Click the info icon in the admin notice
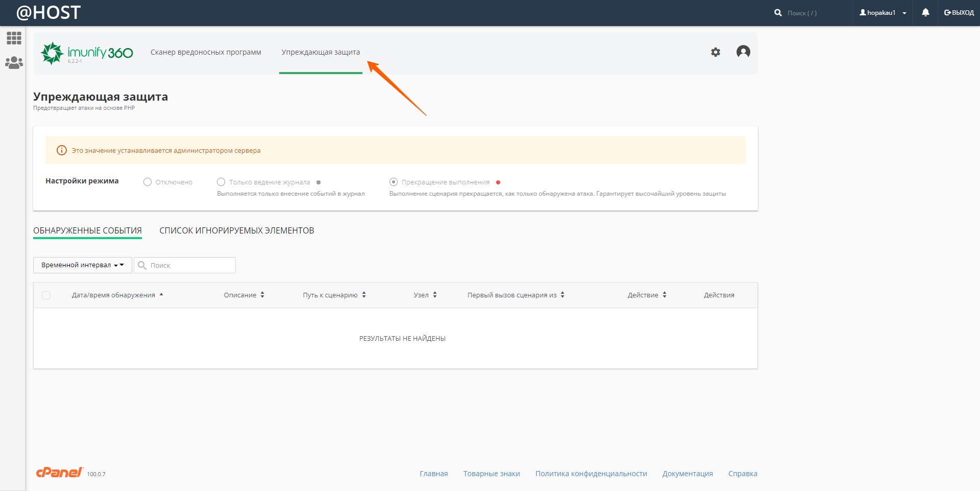Screen dimensions: 980x491 click(62, 150)
